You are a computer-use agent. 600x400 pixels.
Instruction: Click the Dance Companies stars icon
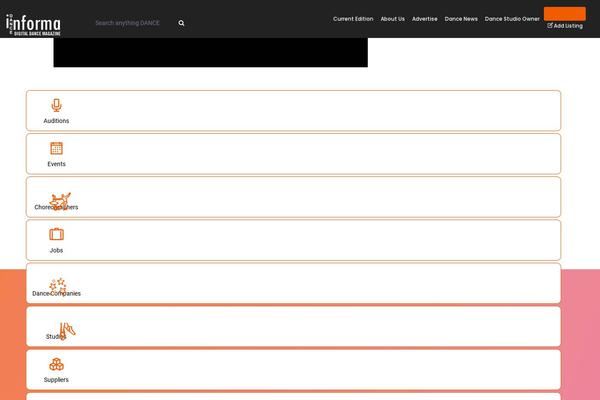(58, 287)
